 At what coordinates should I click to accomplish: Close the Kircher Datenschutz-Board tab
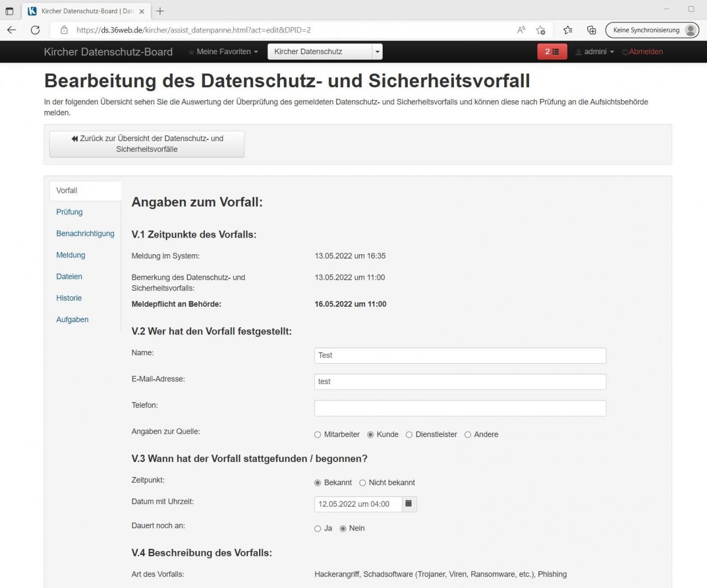pyautogui.click(x=142, y=11)
